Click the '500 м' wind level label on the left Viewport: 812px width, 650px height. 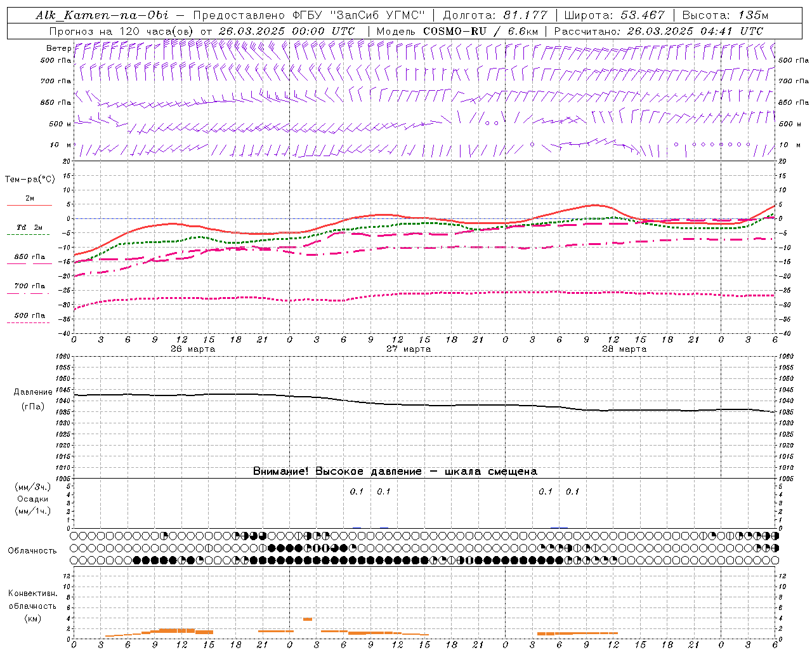[60, 124]
